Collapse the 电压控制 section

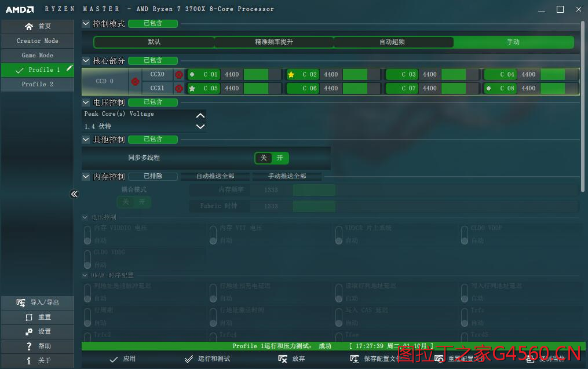pyautogui.click(x=86, y=102)
